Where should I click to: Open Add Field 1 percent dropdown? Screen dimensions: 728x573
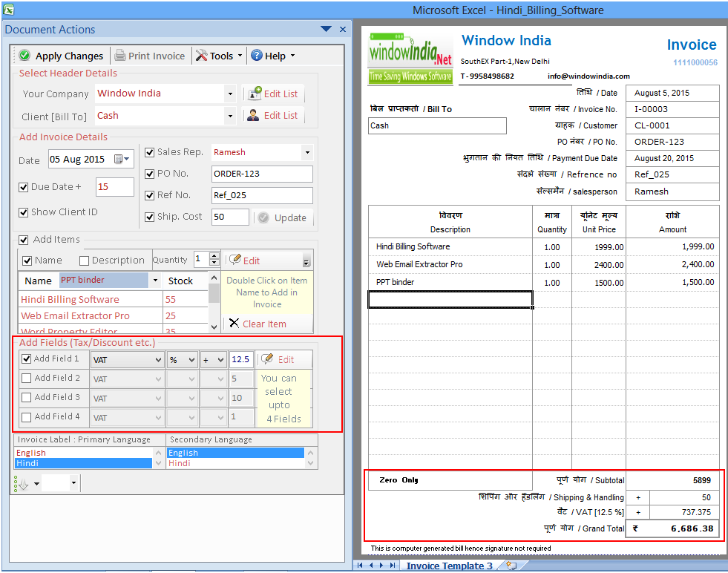tap(191, 360)
